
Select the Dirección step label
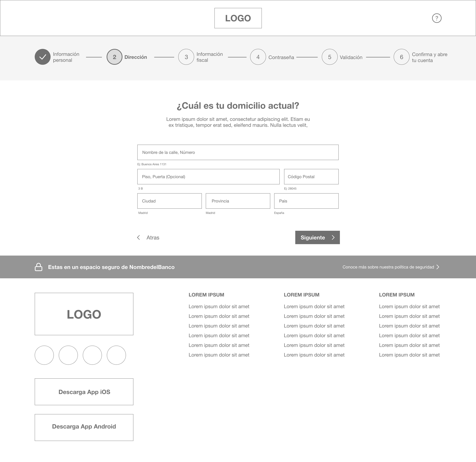(x=136, y=57)
